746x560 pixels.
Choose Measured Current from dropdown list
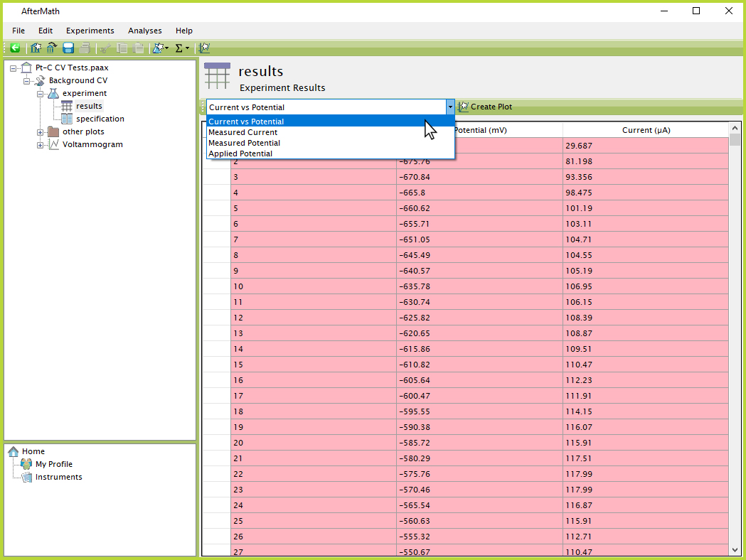(243, 132)
